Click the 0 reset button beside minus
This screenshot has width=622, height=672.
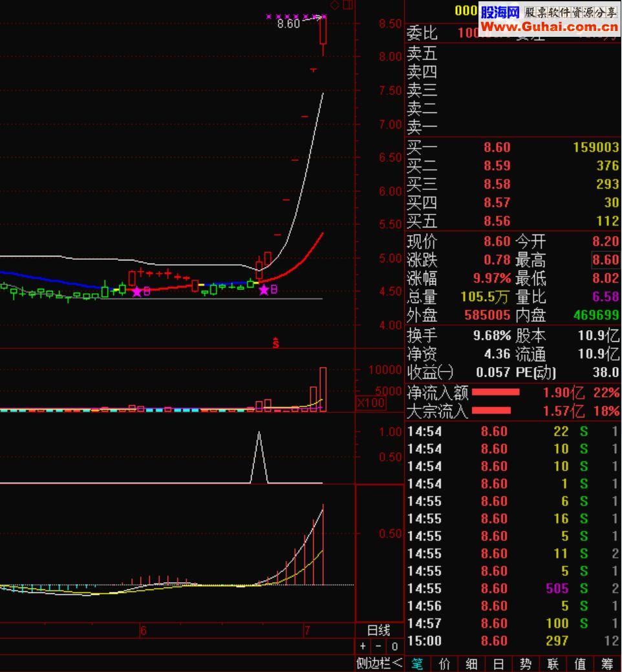pos(394,646)
